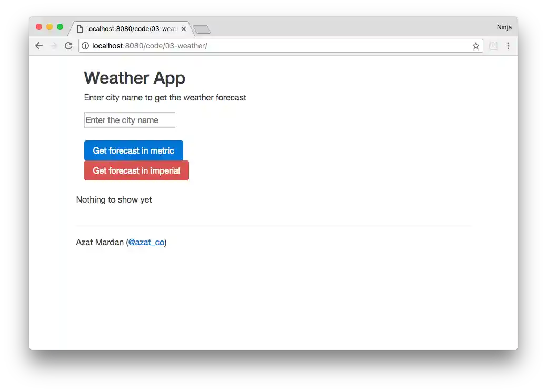
Task: Open a new tab
Action: click(202, 29)
